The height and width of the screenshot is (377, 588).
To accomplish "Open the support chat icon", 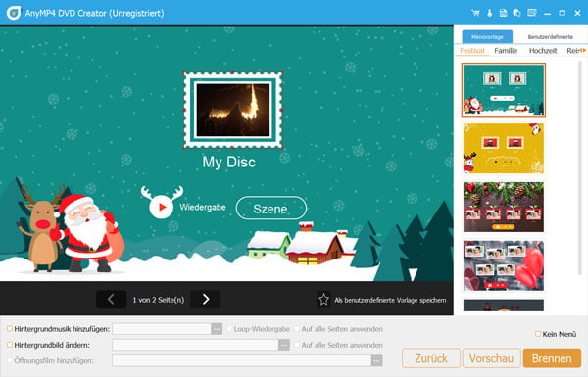I will 516,13.
